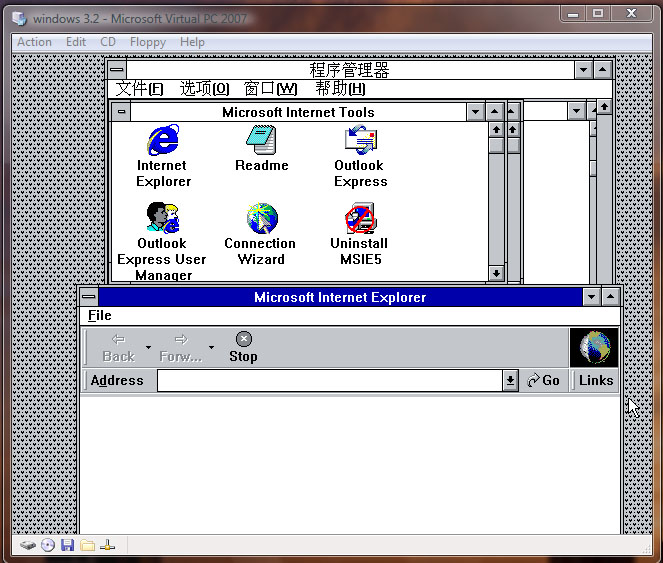
Task: Open the Readme notepad icon
Action: [261, 140]
